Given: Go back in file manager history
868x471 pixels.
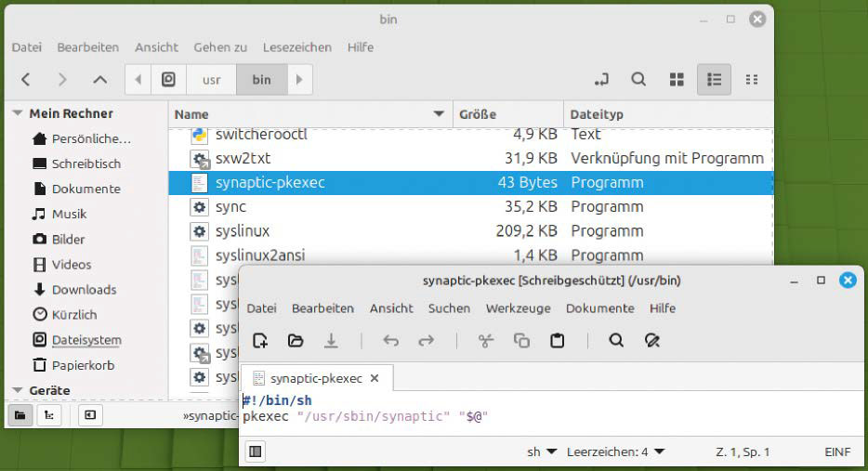Looking at the screenshot, I should tap(25, 80).
